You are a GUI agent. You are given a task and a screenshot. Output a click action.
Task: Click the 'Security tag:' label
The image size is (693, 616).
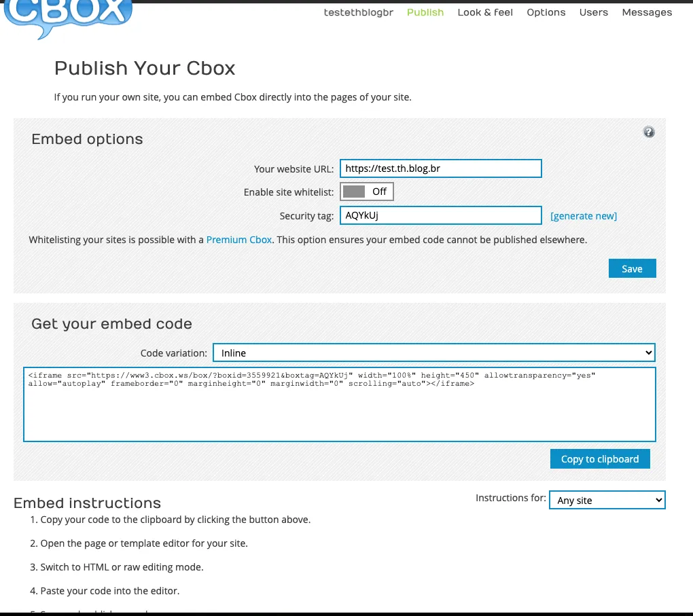[x=306, y=216]
